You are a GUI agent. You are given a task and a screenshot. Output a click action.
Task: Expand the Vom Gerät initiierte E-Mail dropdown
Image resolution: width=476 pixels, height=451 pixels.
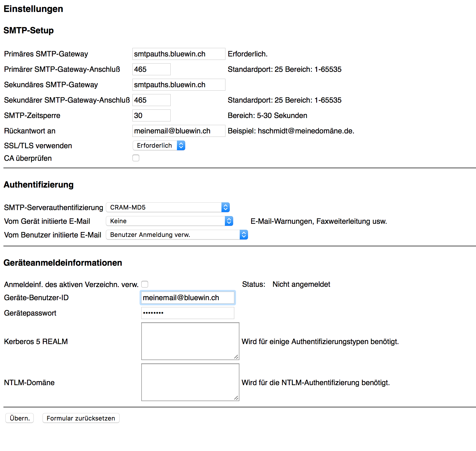pyautogui.click(x=170, y=221)
